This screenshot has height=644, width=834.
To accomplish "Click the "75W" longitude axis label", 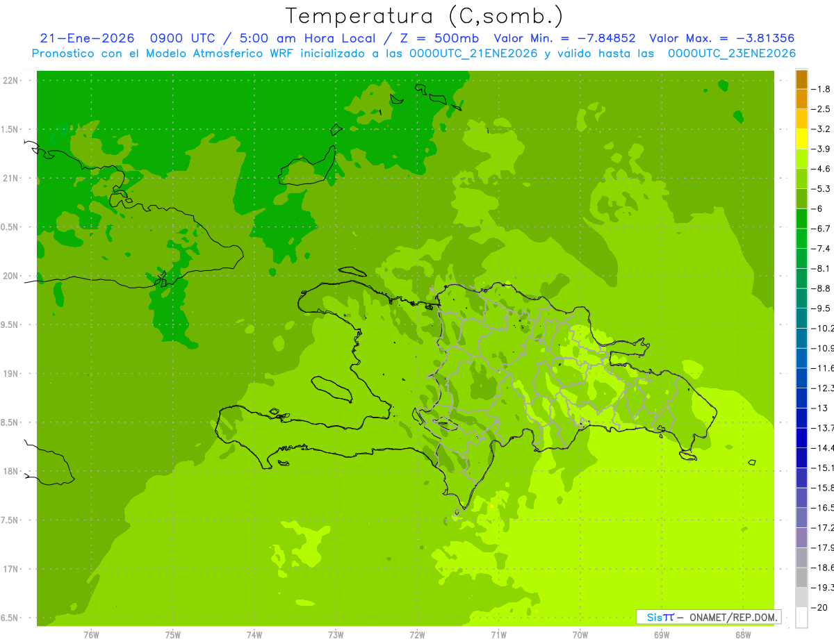I will pos(172,634).
